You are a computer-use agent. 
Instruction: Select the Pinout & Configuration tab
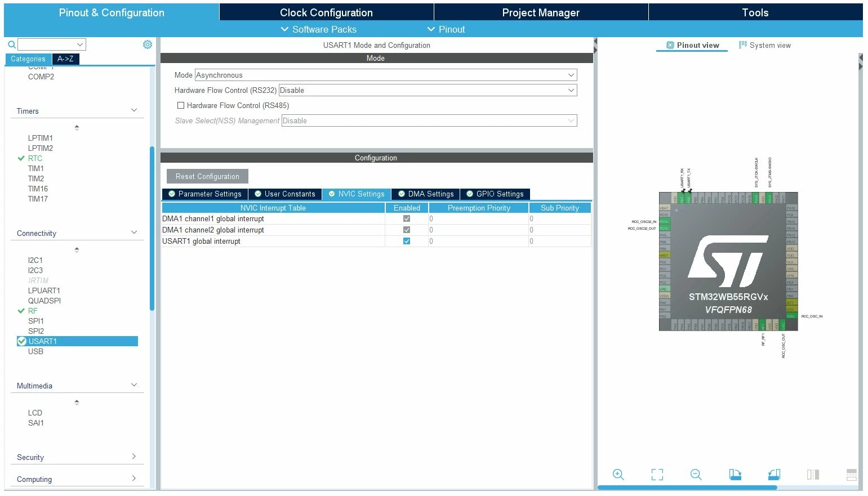coord(112,12)
